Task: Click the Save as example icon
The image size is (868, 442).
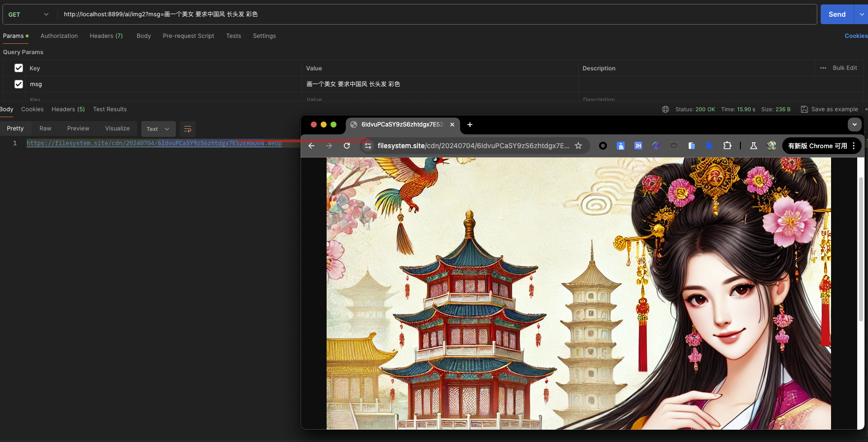Action: [804, 109]
